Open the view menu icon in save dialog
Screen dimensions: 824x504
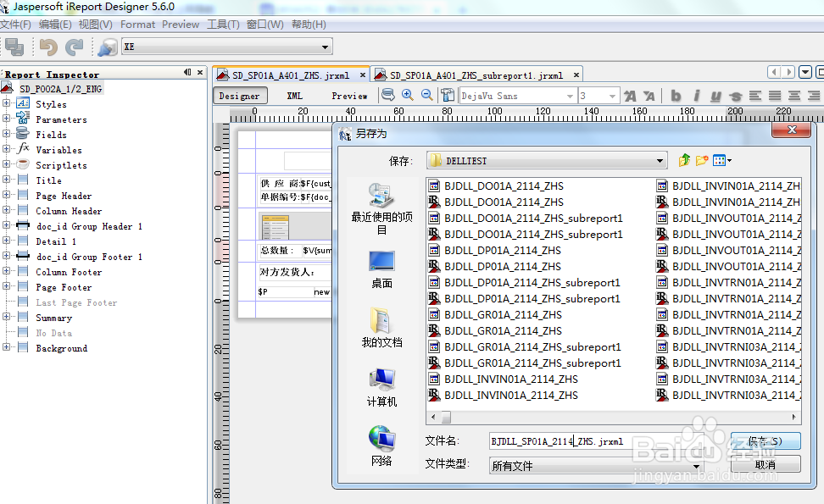pos(722,160)
